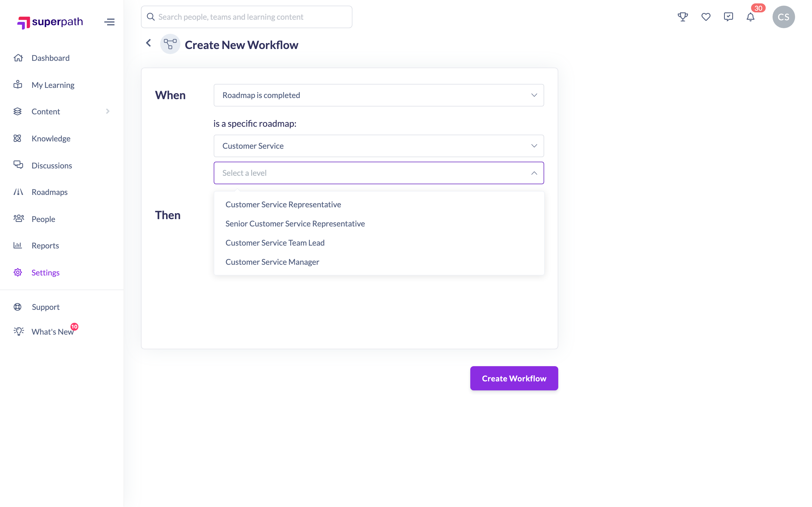Image resolution: width=812 pixels, height=507 pixels.
Task: Open the trophy achievements icon
Action: point(683,17)
